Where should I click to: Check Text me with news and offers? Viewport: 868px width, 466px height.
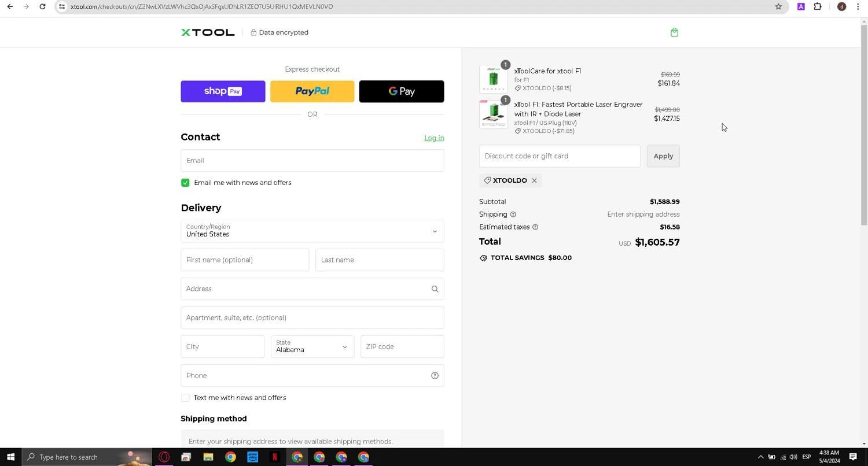click(185, 398)
